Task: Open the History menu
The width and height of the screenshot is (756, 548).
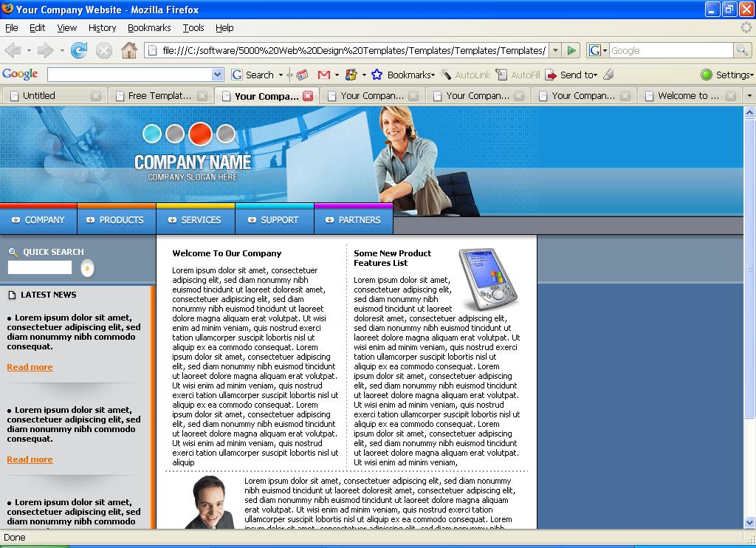Action: pyautogui.click(x=102, y=27)
